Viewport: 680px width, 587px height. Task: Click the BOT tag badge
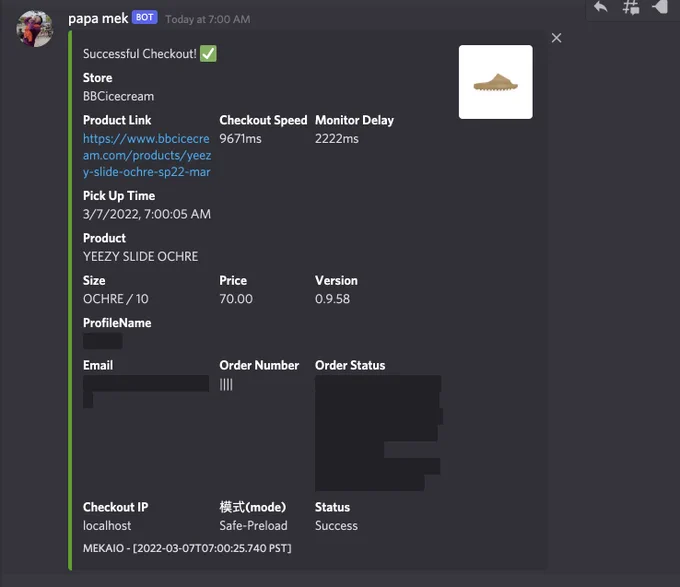pyautogui.click(x=144, y=17)
